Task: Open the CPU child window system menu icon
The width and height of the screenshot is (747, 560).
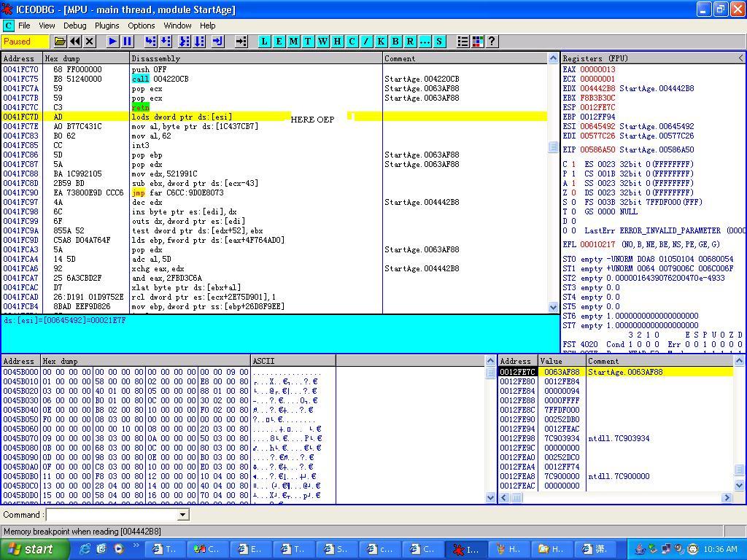Action: [8, 26]
